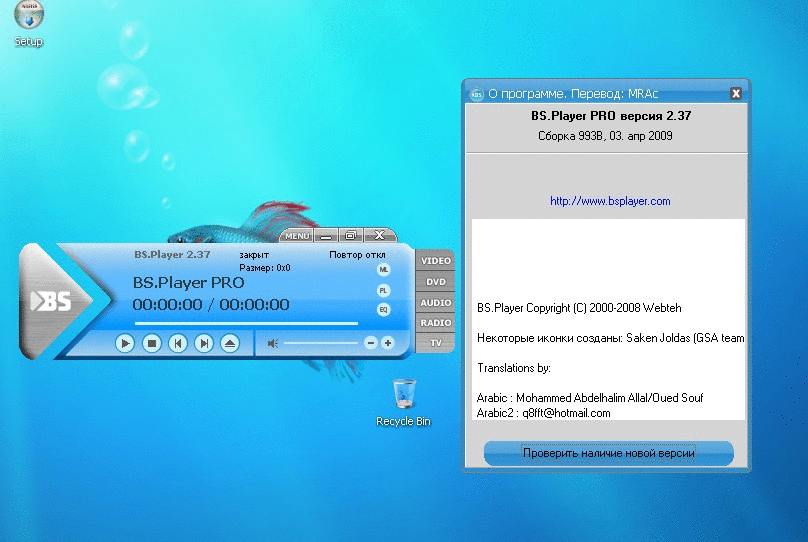Select the VIDEO tab
The height and width of the screenshot is (542, 808).
(x=435, y=261)
